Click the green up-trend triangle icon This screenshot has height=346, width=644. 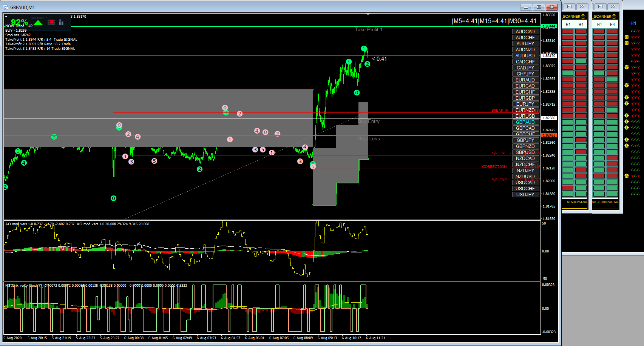pos(38,23)
